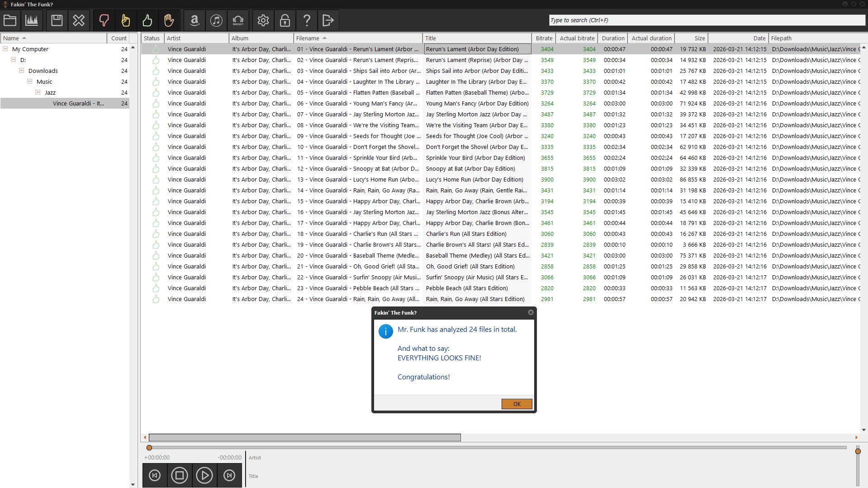Open the Amazon search icon

coord(194,20)
